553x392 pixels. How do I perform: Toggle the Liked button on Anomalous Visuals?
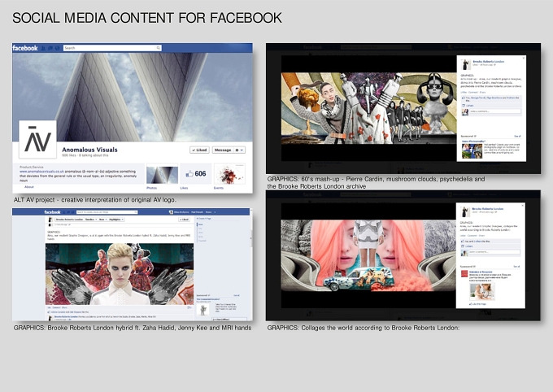pos(199,150)
